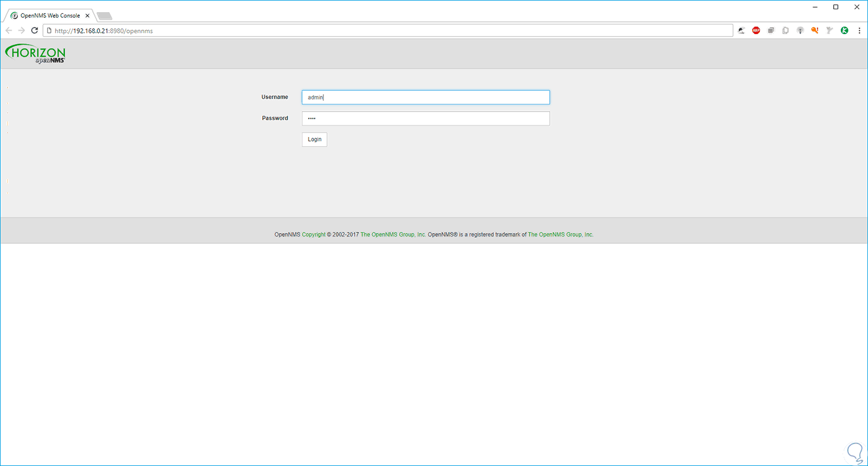This screenshot has width=868, height=466.
Task: Click the Password label
Action: [275, 118]
